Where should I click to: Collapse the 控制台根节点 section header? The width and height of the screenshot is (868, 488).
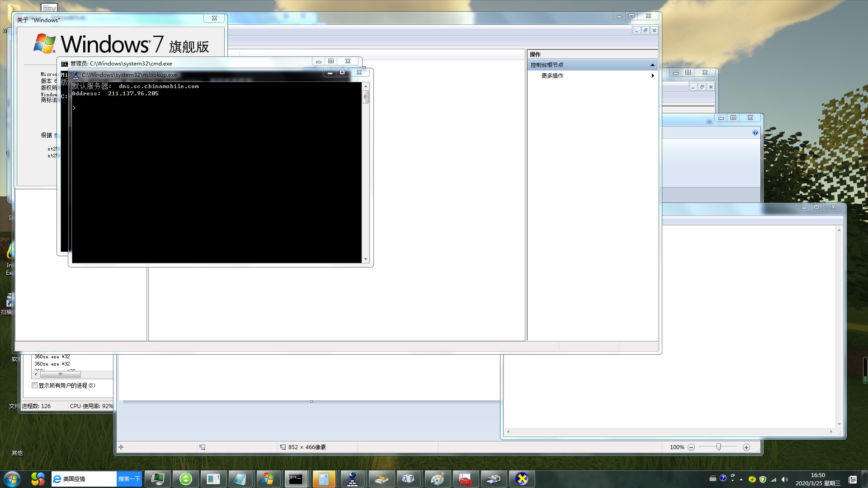pyautogui.click(x=652, y=65)
